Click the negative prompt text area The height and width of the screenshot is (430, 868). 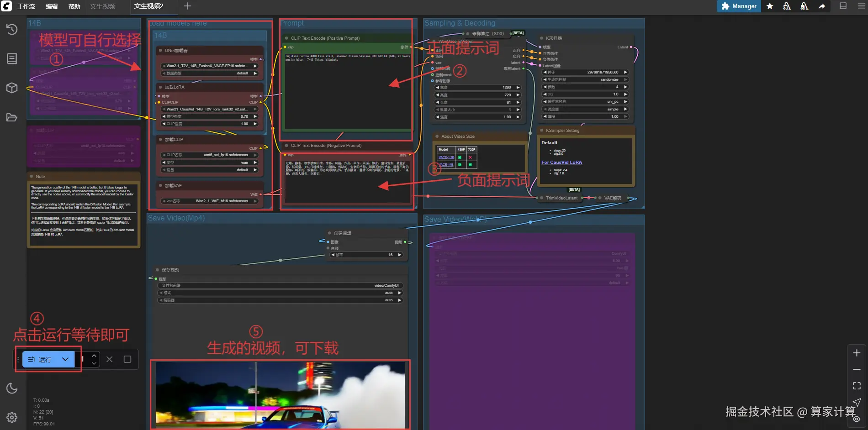[x=348, y=181]
